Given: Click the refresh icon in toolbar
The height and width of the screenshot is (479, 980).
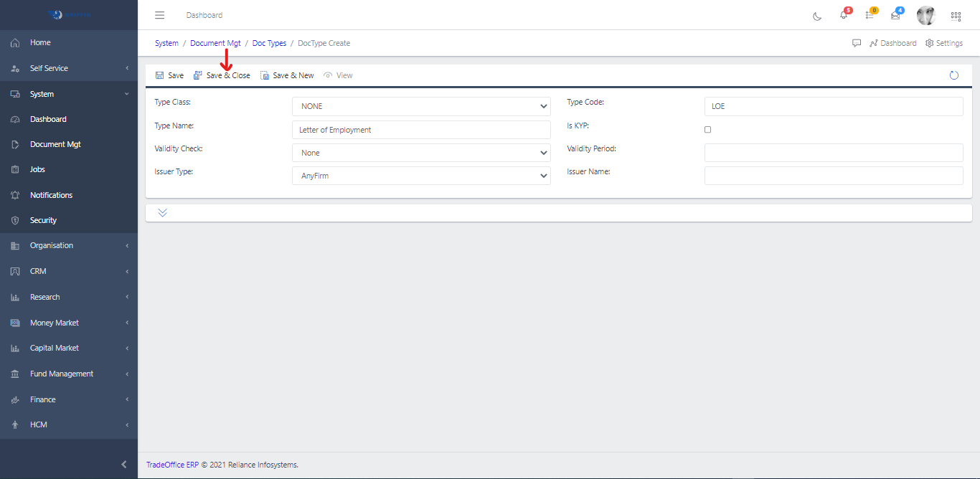Looking at the screenshot, I should coord(953,75).
